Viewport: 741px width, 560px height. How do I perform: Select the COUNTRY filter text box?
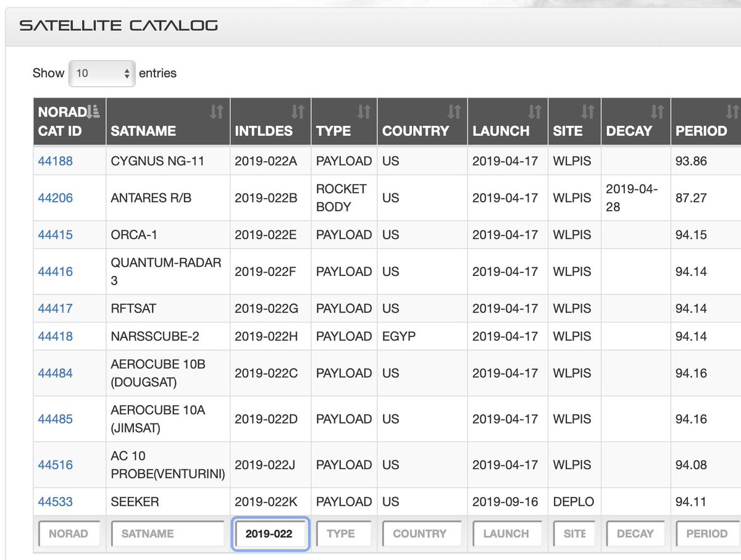[x=421, y=533]
